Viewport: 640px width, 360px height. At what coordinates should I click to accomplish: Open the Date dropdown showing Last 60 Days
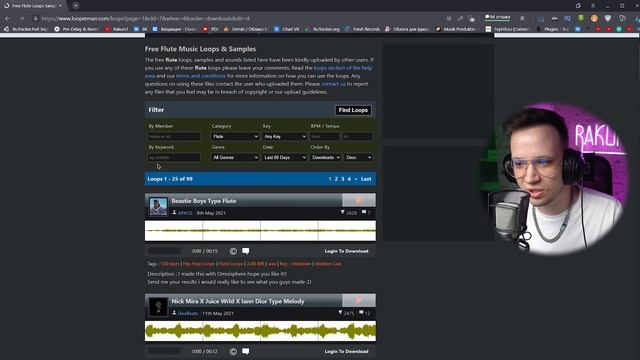(x=284, y=157)
